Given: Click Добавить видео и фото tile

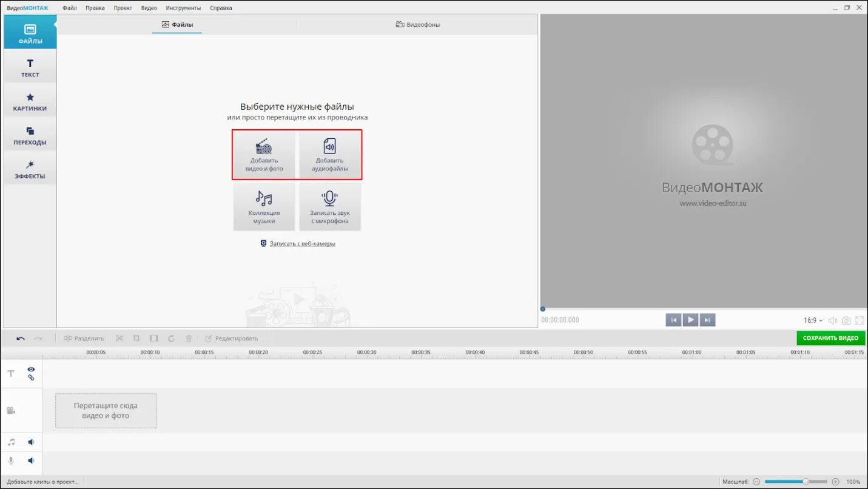Looking at the screenshot, I should point(264,155).
